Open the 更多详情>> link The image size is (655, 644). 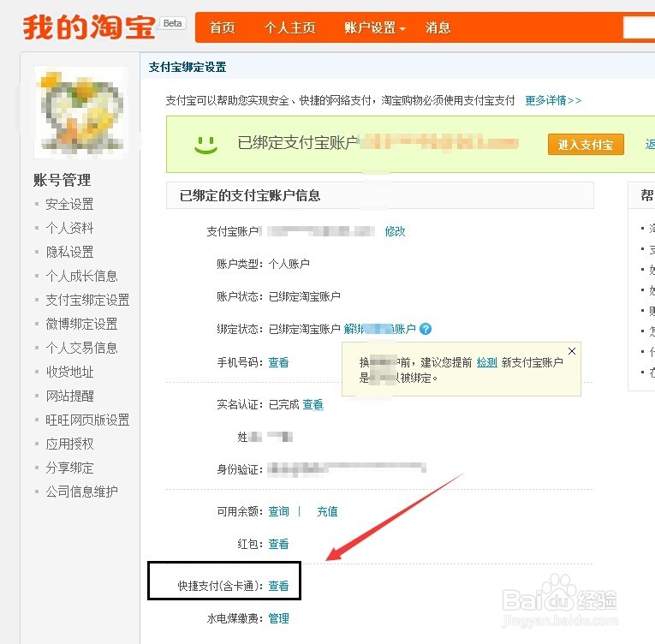[x=553, y=100]
